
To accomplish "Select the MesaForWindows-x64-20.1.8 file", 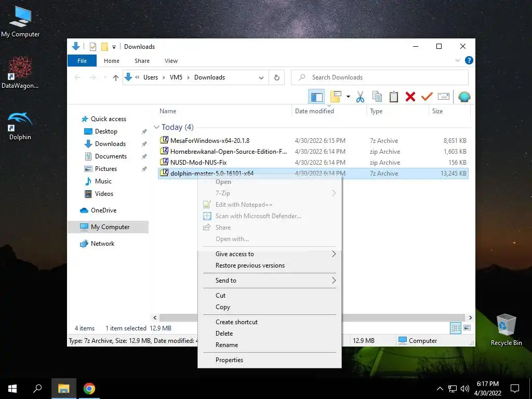I will pyautogui.click(x=210, y=140).
